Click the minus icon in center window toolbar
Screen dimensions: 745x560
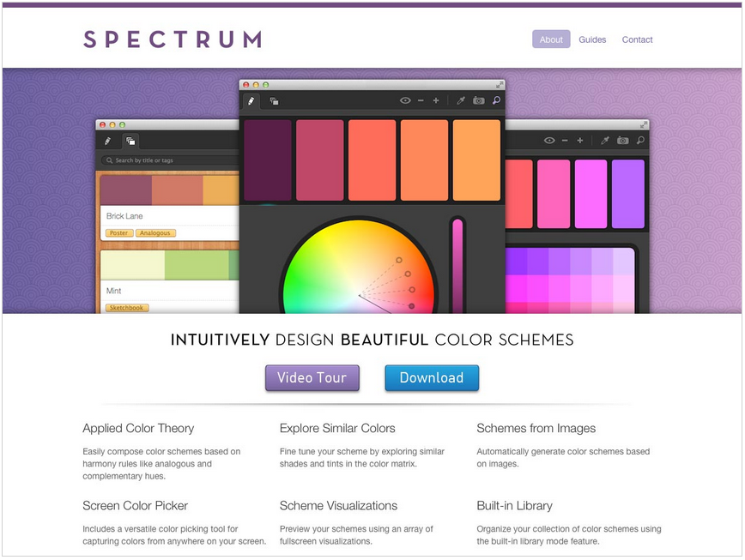coord(421,100)
